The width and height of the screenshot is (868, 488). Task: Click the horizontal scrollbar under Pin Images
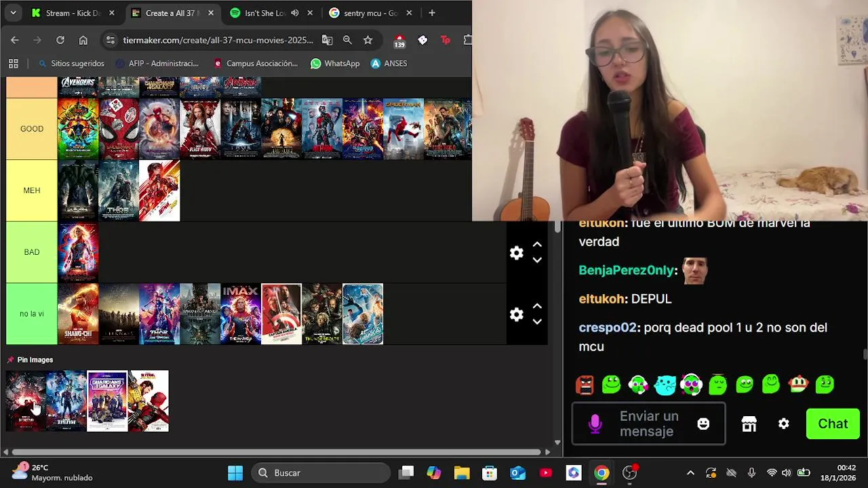[277, 452]
